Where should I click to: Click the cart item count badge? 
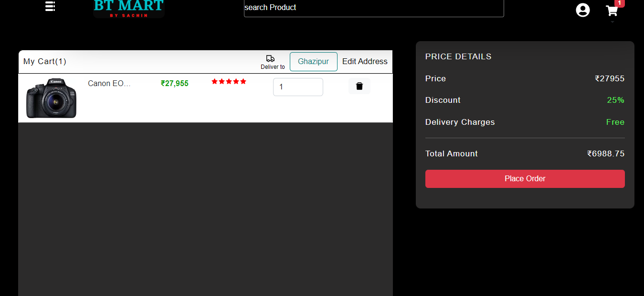click(619, 3)
